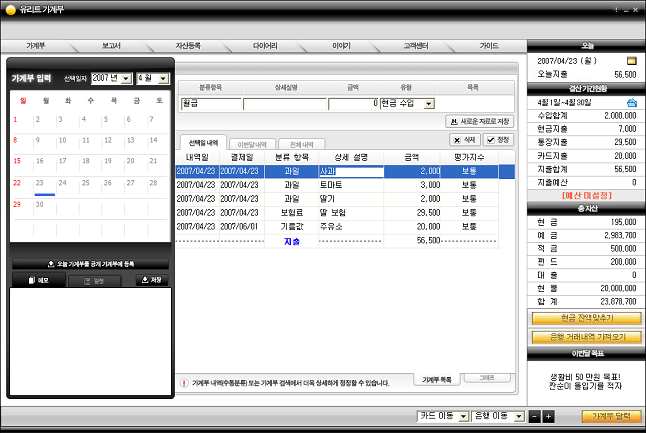Viewport: 646px width, 433px height.
Task: Click the 수입합계 2,000,000 row
Action: point(587,116)
